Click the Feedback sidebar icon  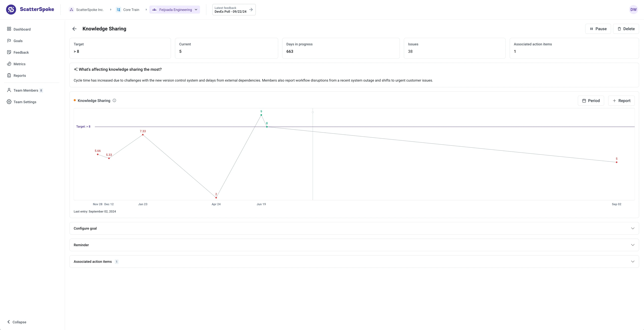tap(9, 52)
